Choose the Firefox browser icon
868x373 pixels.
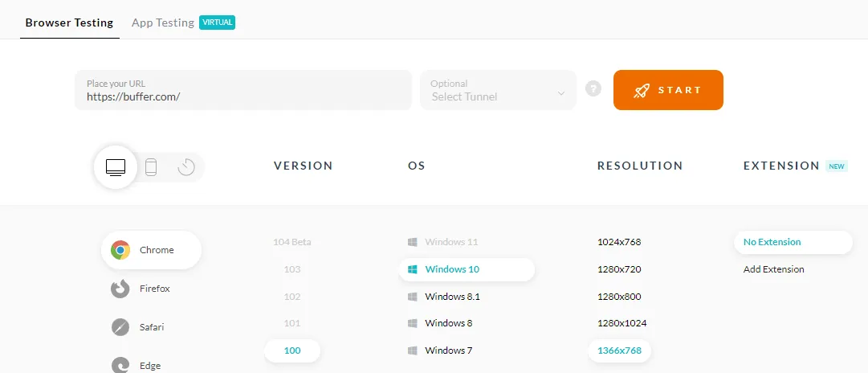point(120,289)
